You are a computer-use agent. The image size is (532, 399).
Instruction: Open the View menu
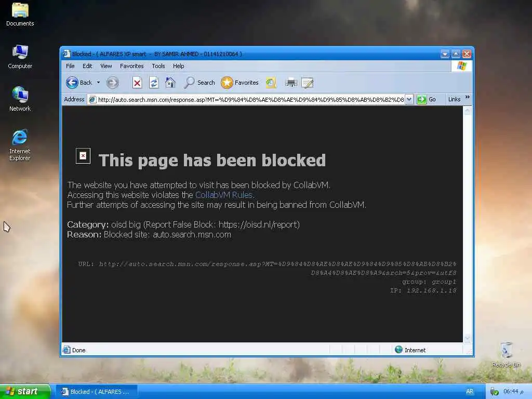[106, 66]
